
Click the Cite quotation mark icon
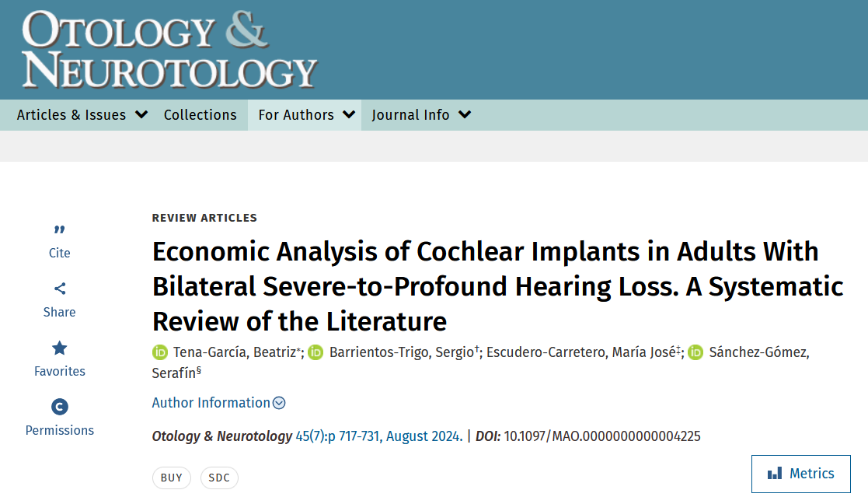pos(60,229)
